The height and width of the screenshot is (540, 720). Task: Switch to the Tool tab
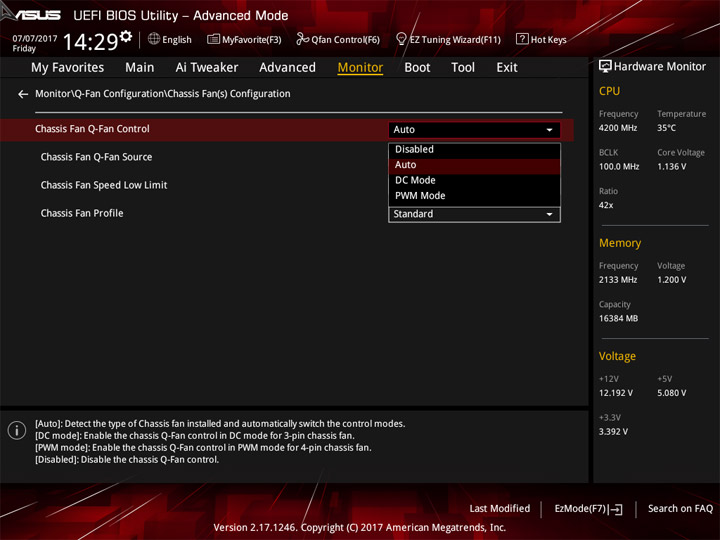(463, 68)
